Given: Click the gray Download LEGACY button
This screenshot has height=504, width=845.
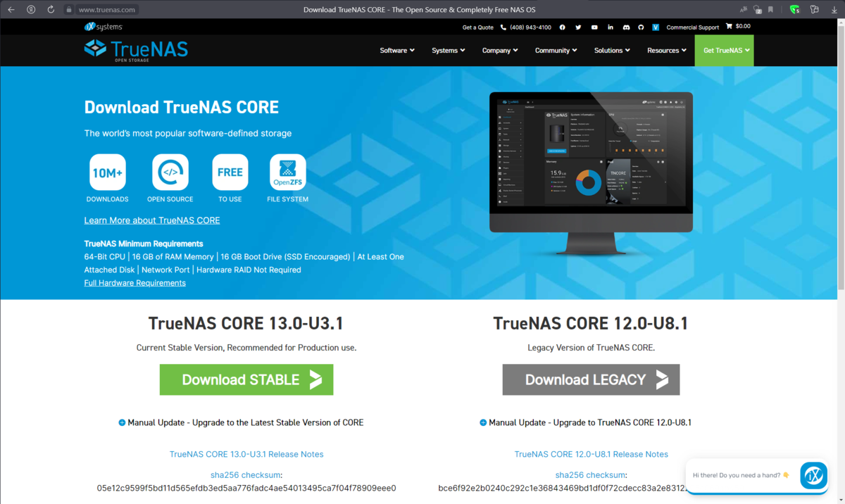Looking at the screenshot, I should [591, 379].
